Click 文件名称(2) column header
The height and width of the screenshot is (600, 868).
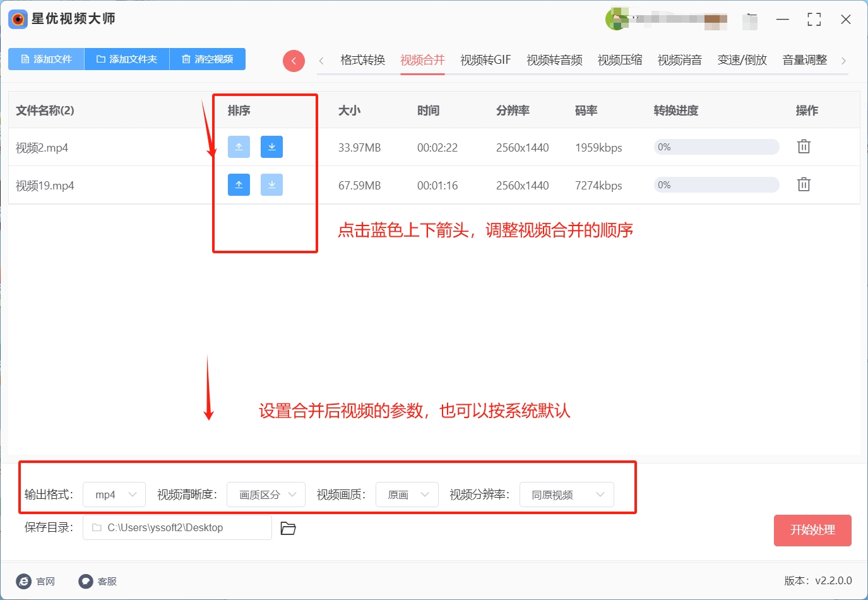pos(45,111)
